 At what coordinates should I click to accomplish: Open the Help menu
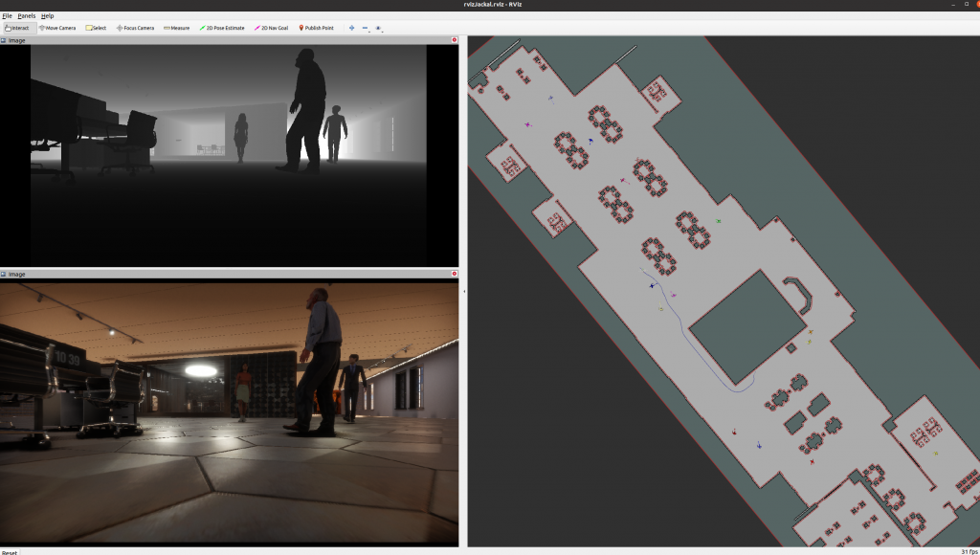point(48,15)
